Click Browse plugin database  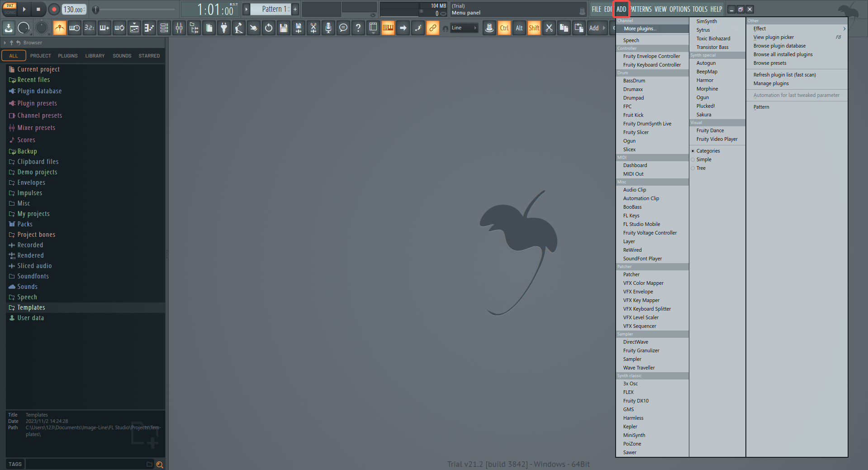pos(779,46)
